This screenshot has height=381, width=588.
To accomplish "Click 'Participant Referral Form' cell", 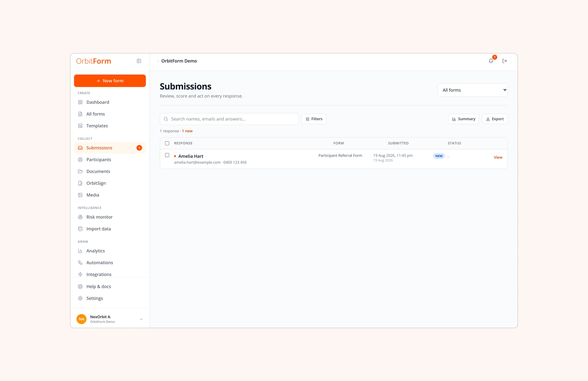I will 340,155.
